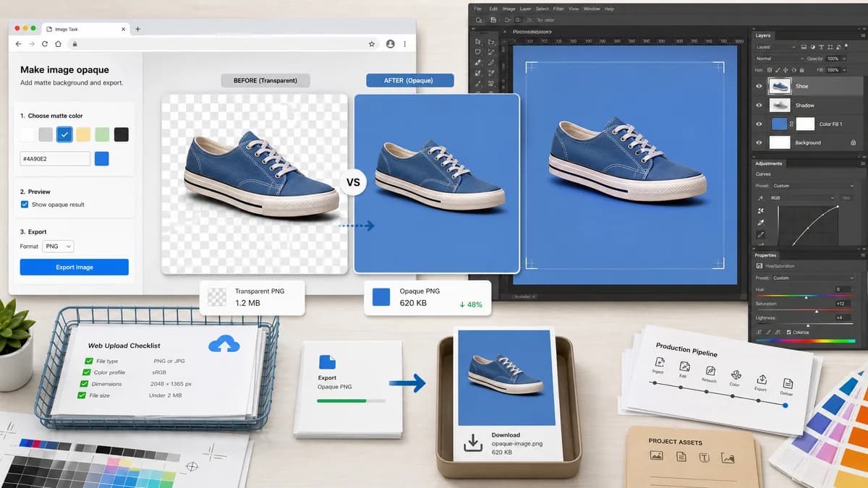
Task: Pick the yellow matte color swatch
Action: point(84,134)
